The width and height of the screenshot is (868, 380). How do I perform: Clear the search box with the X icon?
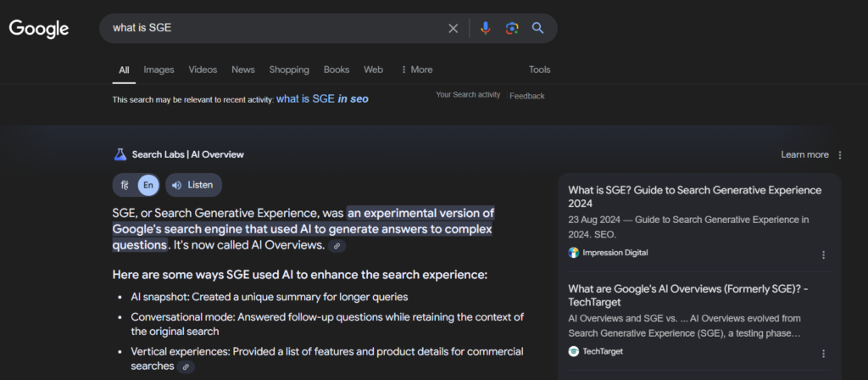pyautogui.click(x=453, y=28)
